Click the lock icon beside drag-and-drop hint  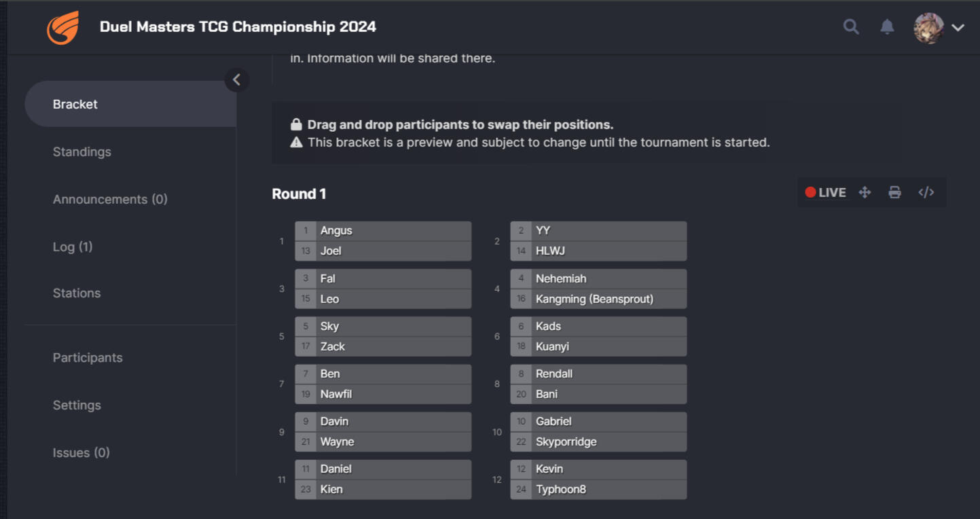(296, 124)
